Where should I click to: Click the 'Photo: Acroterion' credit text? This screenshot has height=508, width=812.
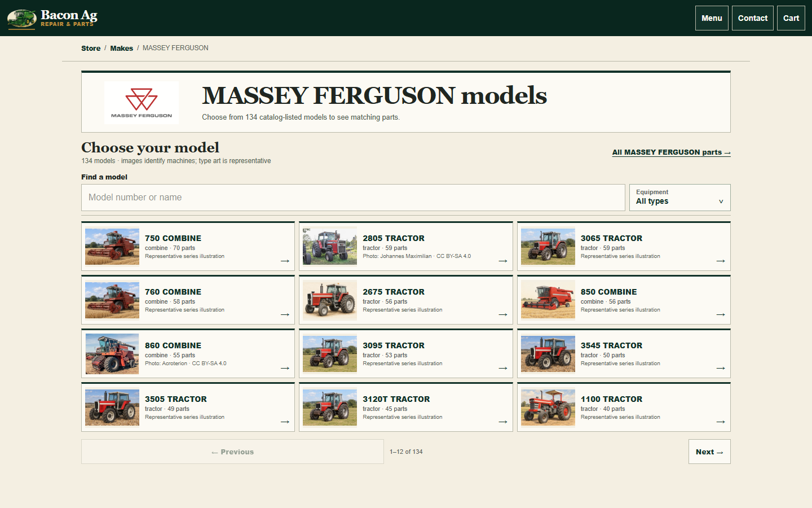(166, 364)
